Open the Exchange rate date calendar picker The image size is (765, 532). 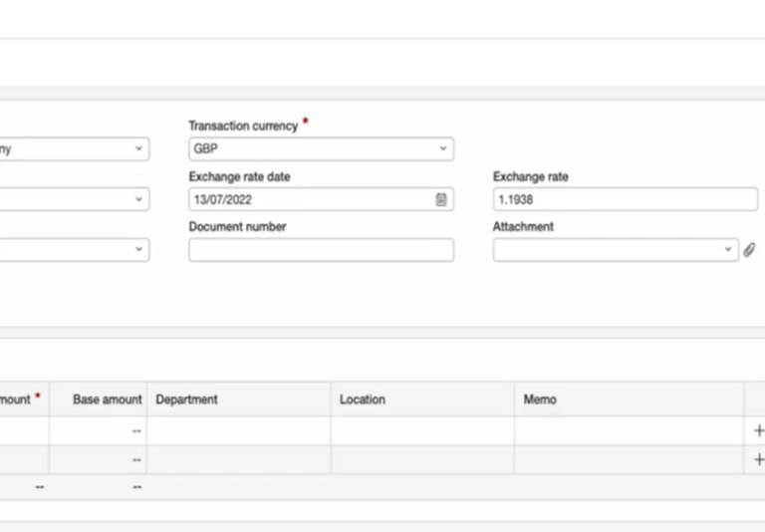click(x=441, y=199)
